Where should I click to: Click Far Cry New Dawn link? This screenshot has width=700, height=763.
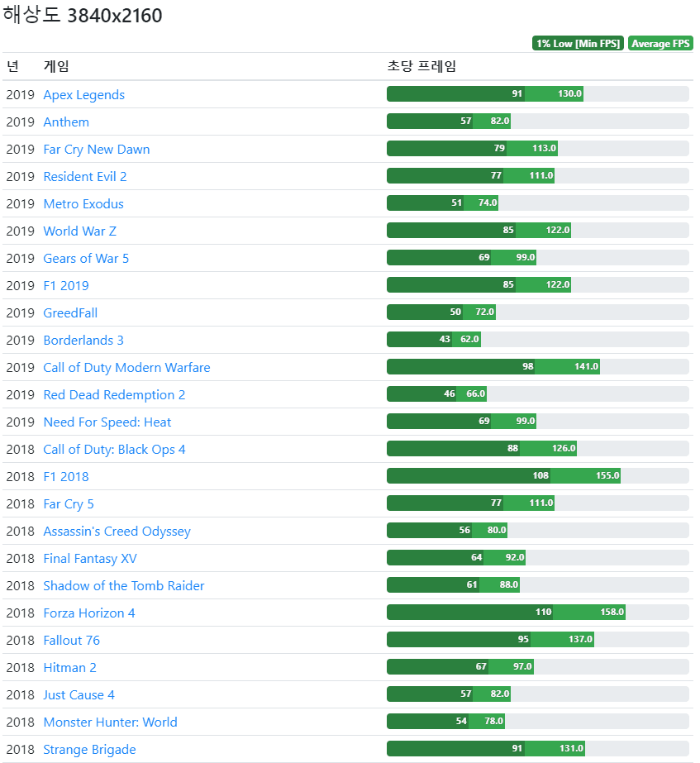(x=97, y=149)
